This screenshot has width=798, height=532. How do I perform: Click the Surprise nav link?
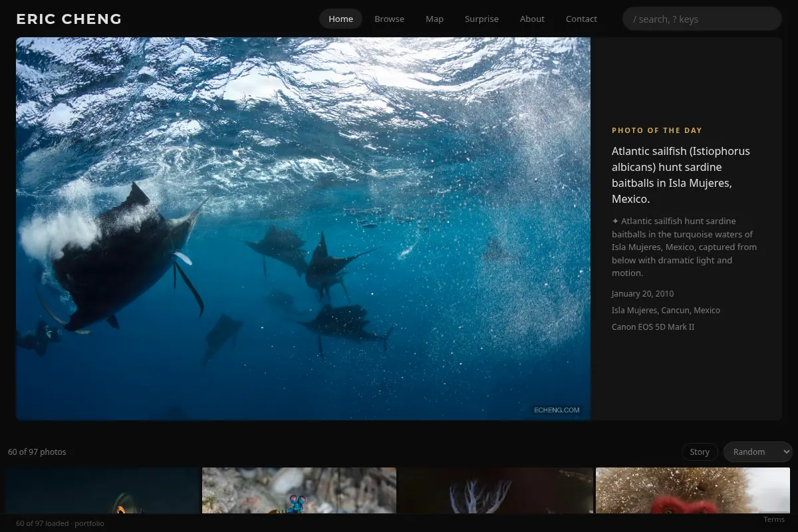pyautogui.click(x=481, y=19)
